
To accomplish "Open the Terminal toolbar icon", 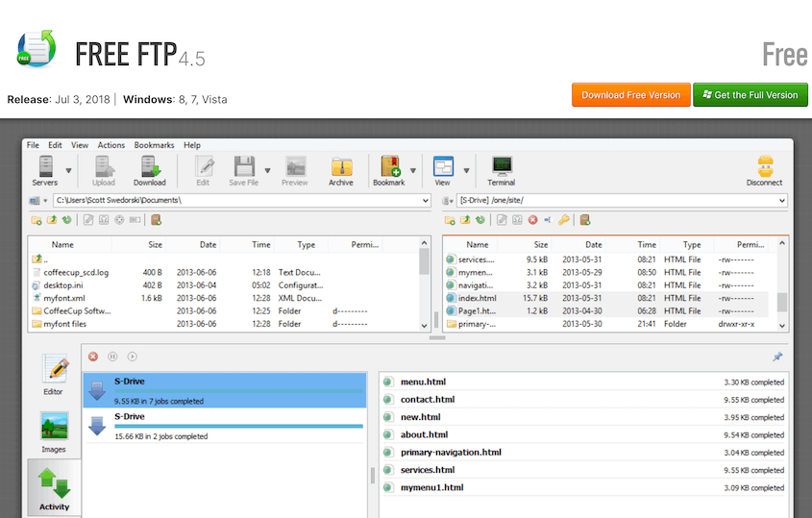I will pyautogui.click(x=502, y=171).
